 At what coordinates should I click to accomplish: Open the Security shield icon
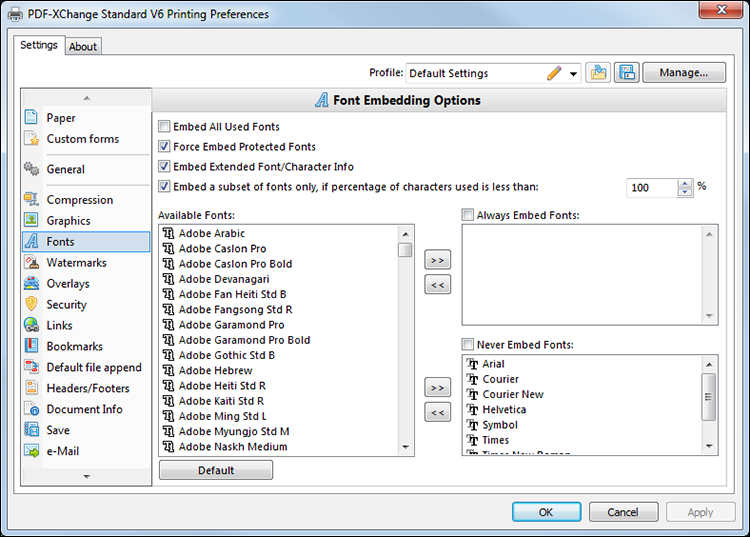click(x=31, y=304)
